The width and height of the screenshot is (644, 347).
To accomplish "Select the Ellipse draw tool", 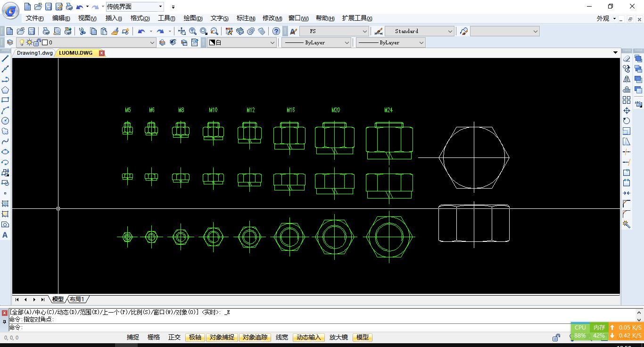I will tap(5, 152).
